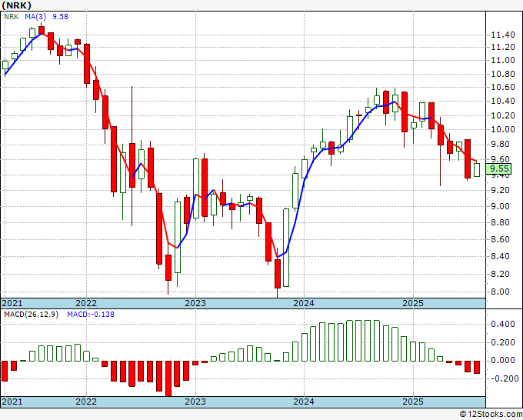523x420 pixels.
Task: Select 2024 on the price chart time axis
Action: (x=304, y=303)
